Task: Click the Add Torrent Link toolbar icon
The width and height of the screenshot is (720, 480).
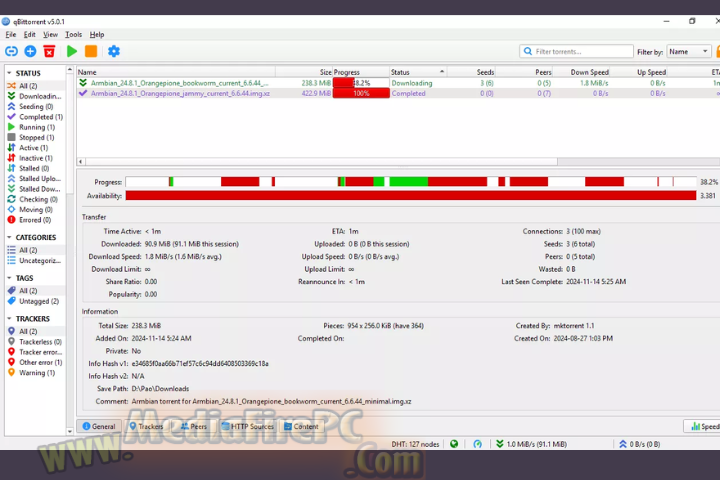Action: click(11, 51)
